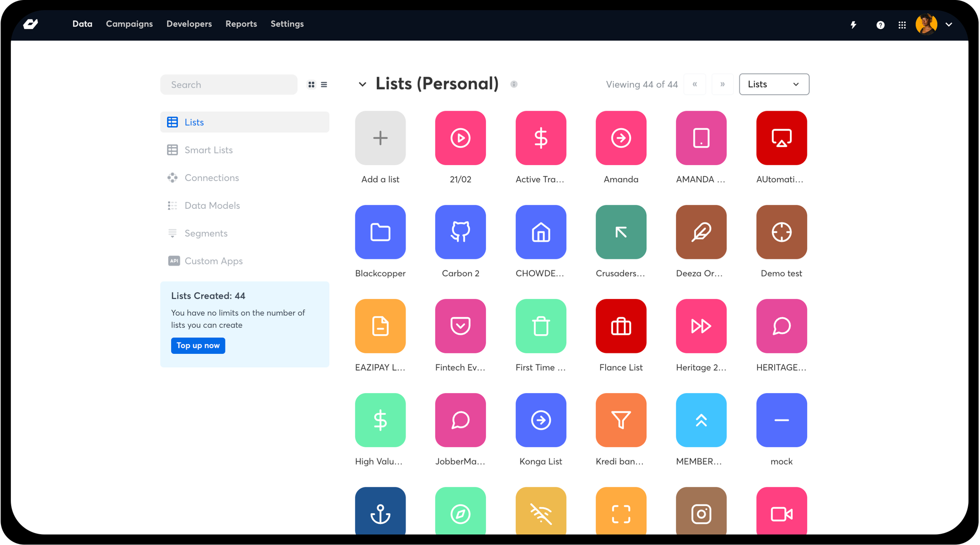This screenshot has height=545, width=980.
Task: Click the Data menu item
Action: (x=82, y=23)
